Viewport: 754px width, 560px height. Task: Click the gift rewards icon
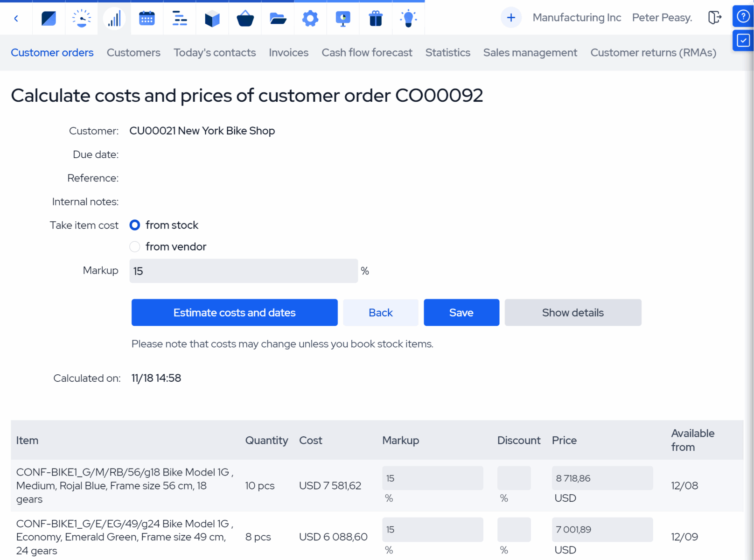tap(376, 18)
